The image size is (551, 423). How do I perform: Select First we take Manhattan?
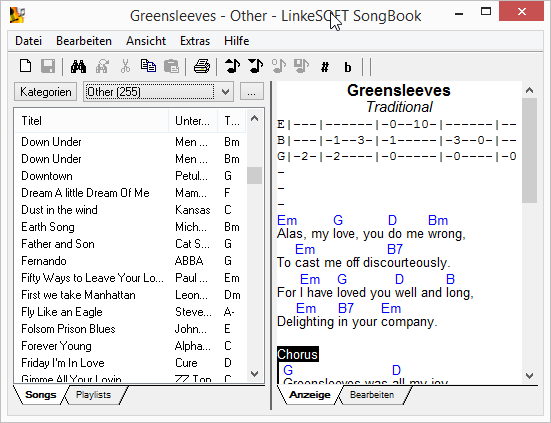[x=130, y=295]
